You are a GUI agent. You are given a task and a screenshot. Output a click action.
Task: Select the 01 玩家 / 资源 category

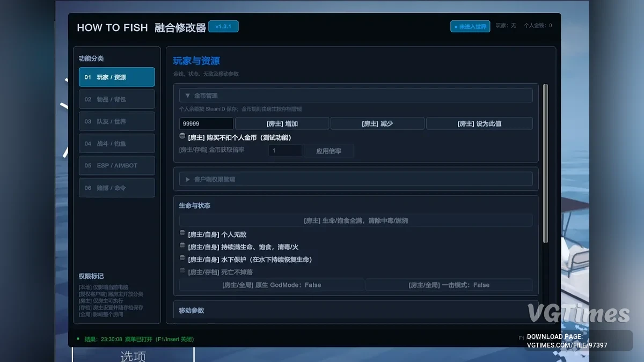tap(116, 77)
